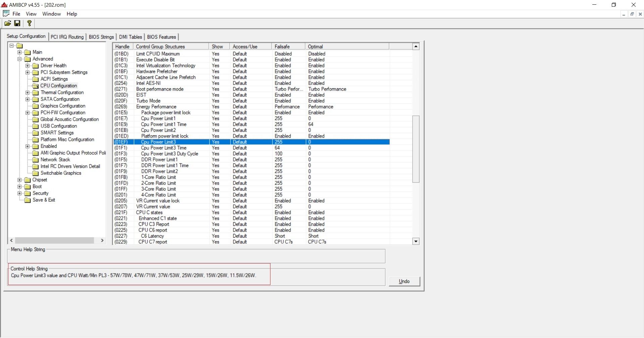Select the CPU C7 report row
Image resolution: width=644 pixels, height=338 pixels.
[x=251, y=242]
